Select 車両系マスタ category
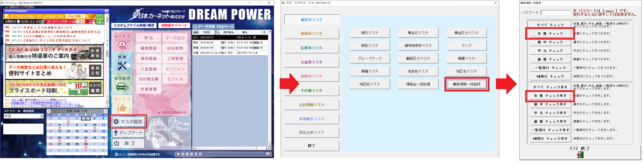The image size is (644, 162). pyautogui.click(x=312, y=34)
